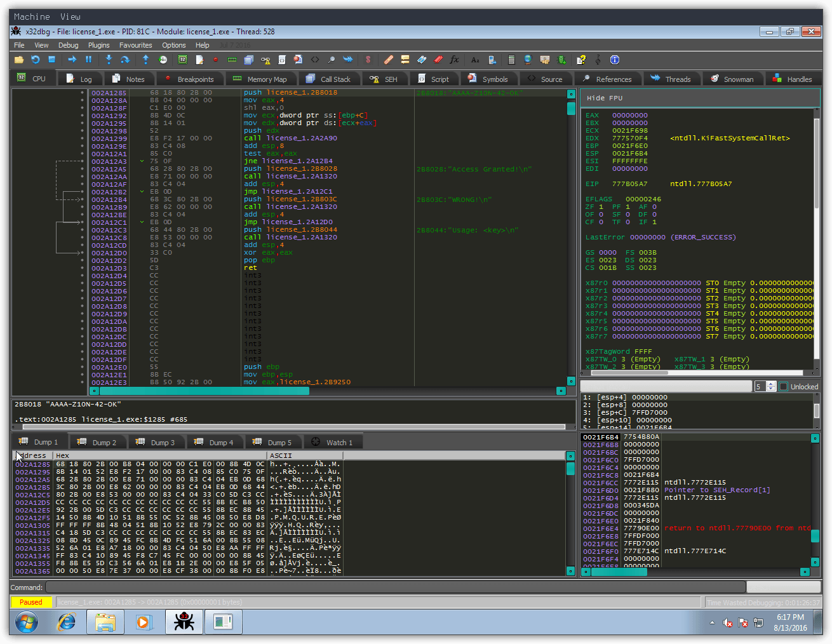Run the program with the arrow icon
Image resolution: width=832 pixels, height=644 pixels.
(x=72, y=60)
